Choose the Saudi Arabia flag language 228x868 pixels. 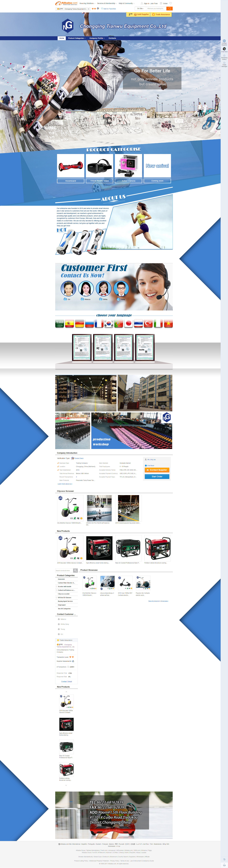59,323
